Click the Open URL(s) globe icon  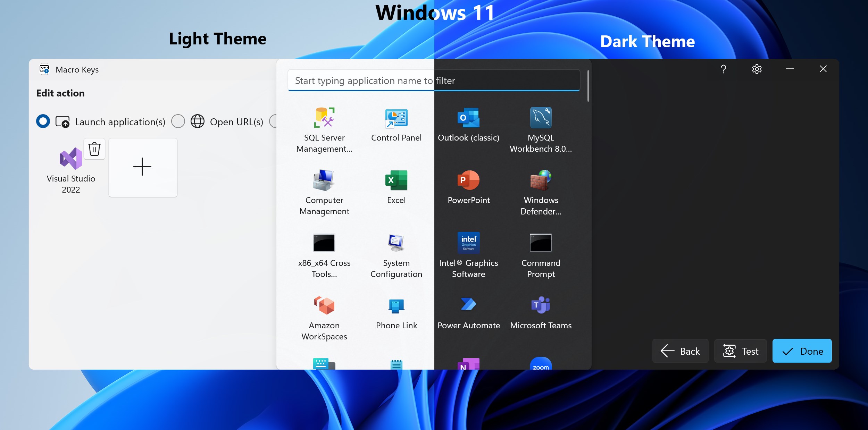198,121
